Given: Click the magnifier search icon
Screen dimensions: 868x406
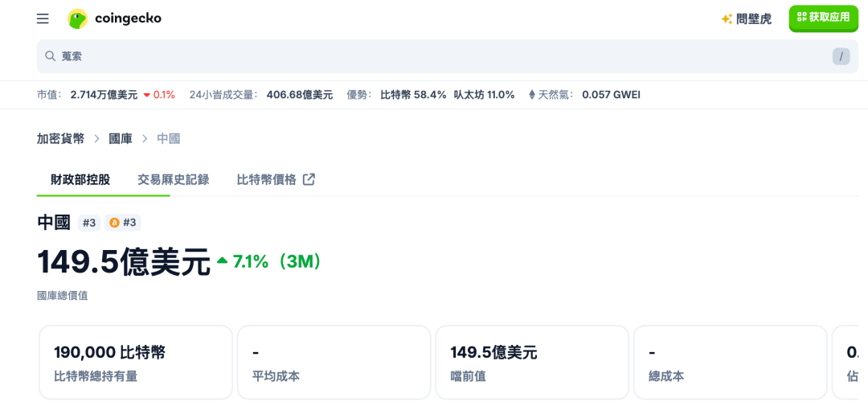Looking at the screenshot, I should coord(51,56).
